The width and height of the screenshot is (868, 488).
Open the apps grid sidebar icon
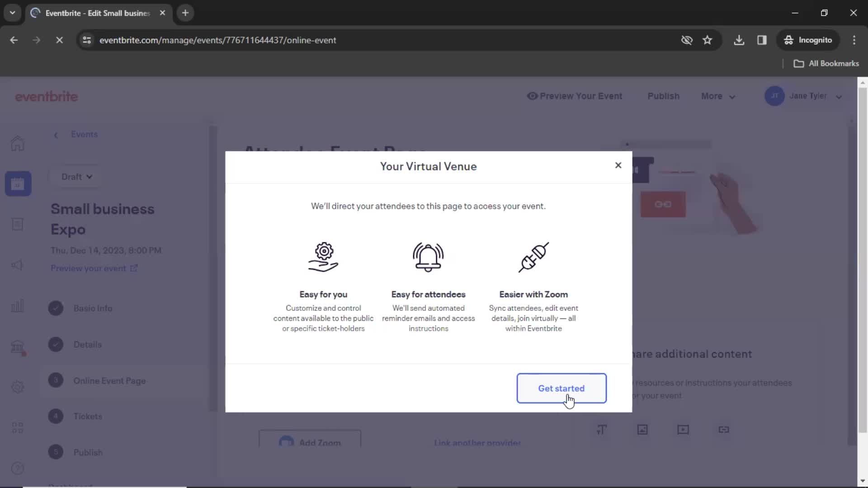click(18, 427)
